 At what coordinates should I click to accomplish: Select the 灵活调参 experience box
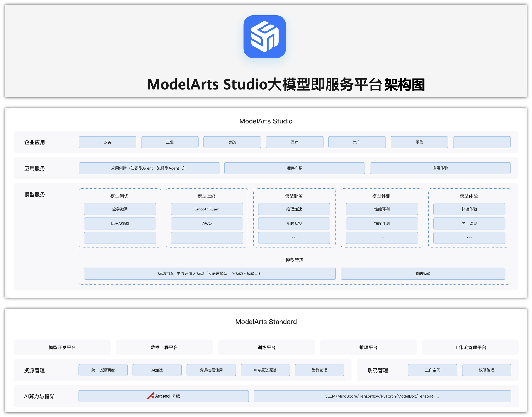point(469,223)
